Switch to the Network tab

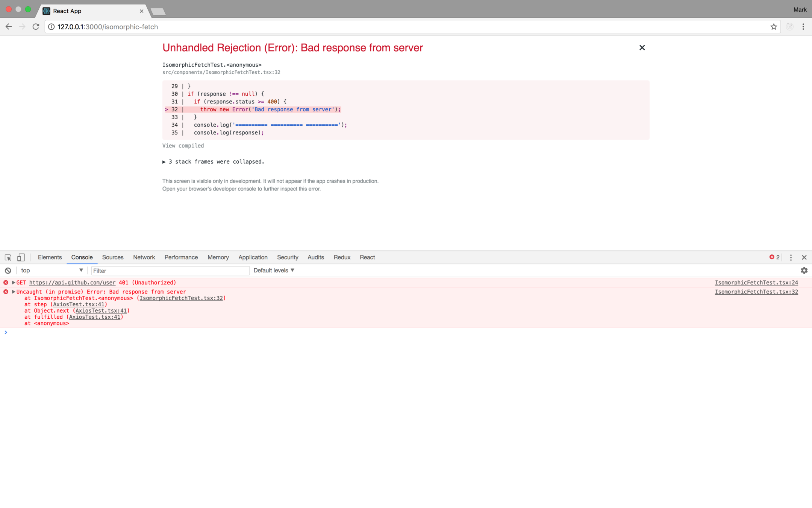click(x=144, y=257)
